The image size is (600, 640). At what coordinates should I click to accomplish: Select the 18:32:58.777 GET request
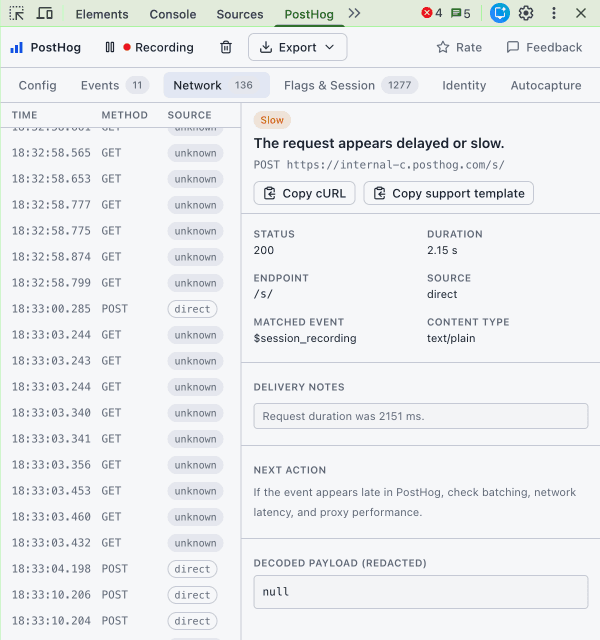click(120, 205)
